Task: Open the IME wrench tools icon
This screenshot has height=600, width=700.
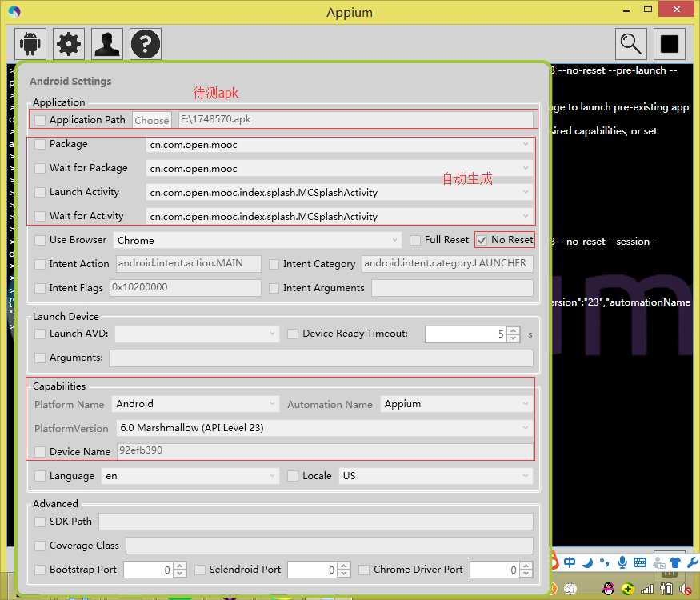Action: 693,562
